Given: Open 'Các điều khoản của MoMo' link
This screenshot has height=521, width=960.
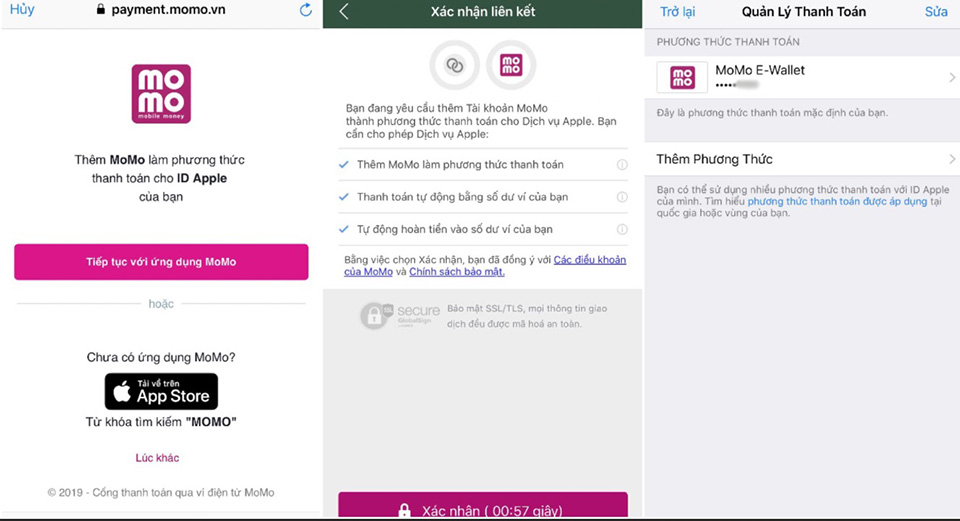Looking at the screenshot, I should point(590,260).
